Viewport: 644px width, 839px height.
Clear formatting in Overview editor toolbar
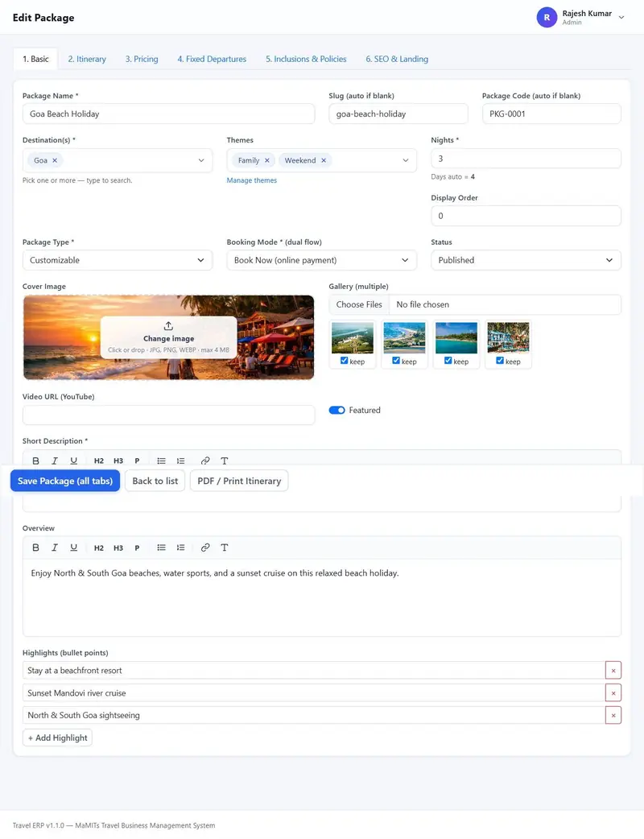click(x=225, y=548)
